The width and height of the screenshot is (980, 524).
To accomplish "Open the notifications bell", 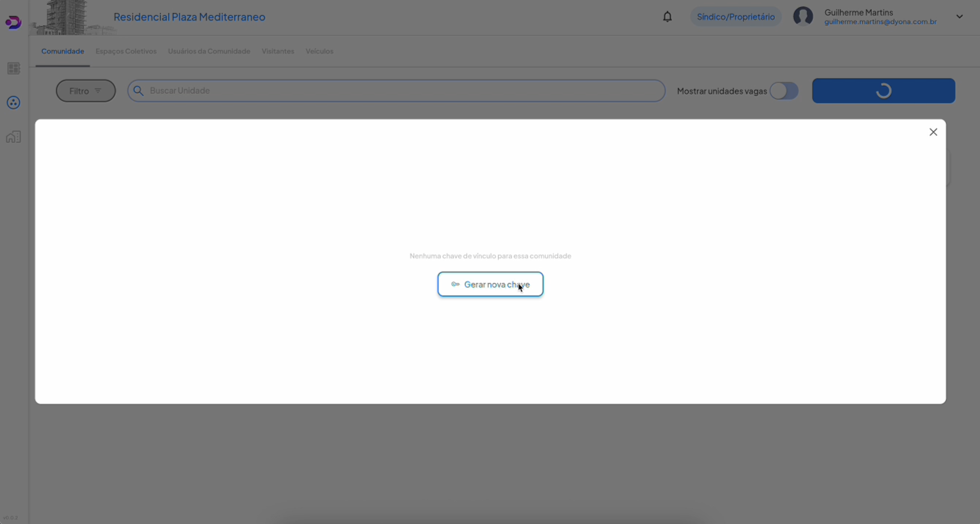I will pos(667,17).
